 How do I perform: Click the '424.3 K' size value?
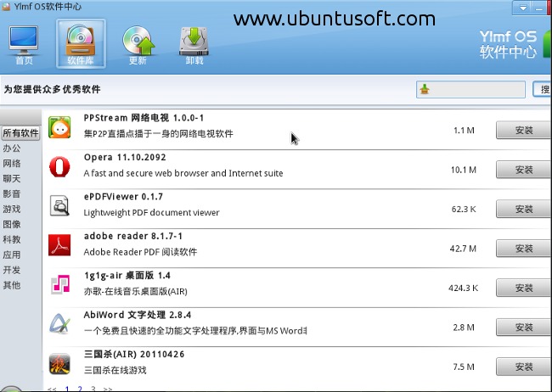point(464,288)
